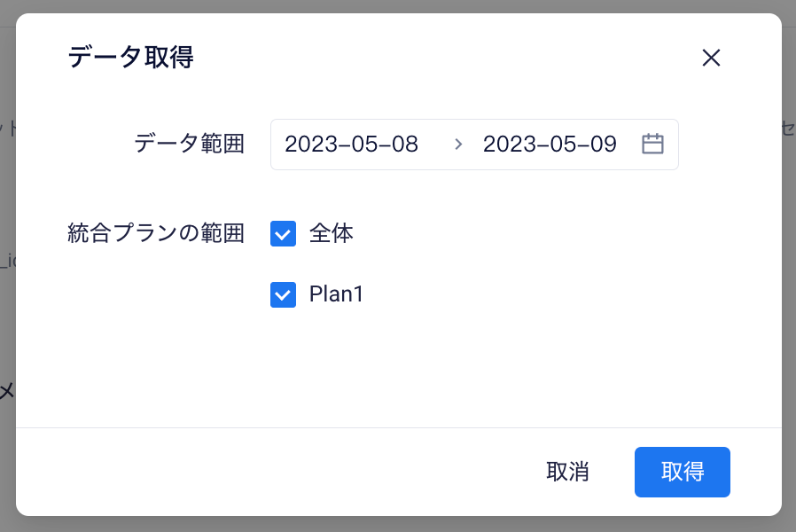Click the blank footer area left of 取消
Viewport: 796px width, 532px height.
coord(266,472)
